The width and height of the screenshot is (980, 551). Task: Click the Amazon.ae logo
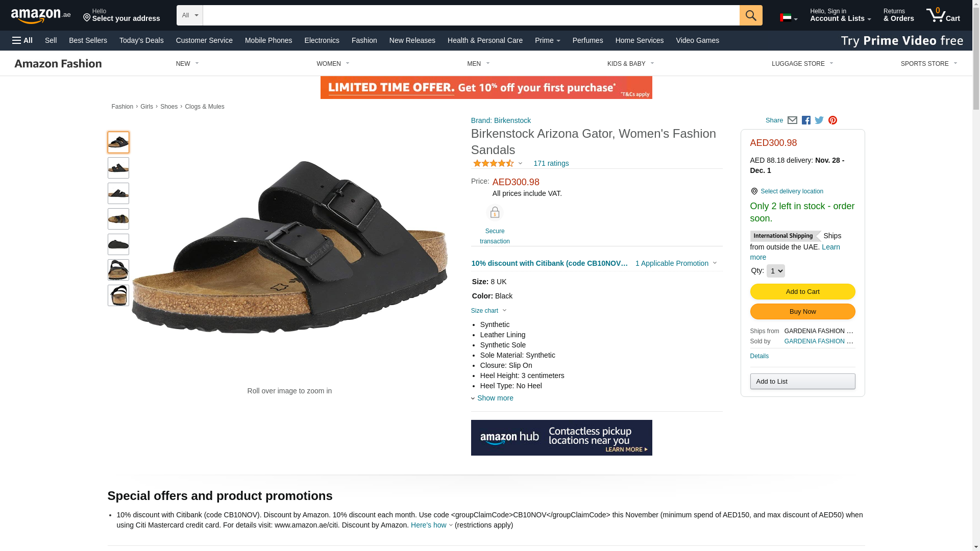[41, 15]
